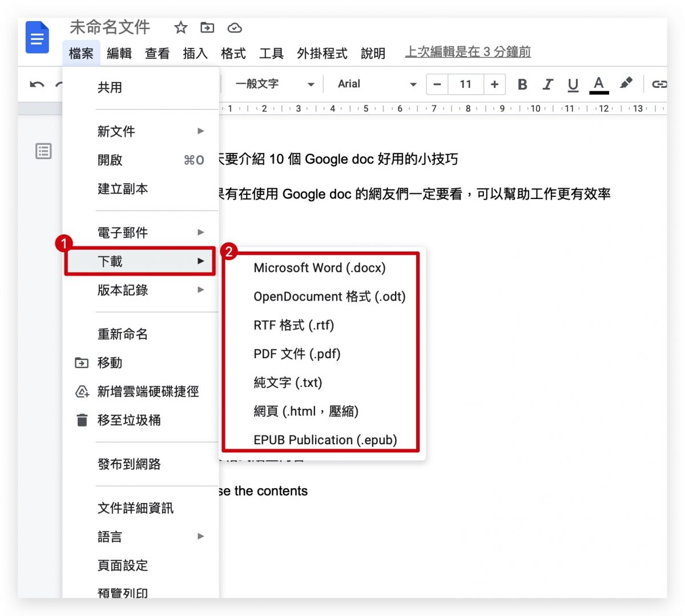
Task: Select 共用 in the file menu
Action: (x=140, y=87)
